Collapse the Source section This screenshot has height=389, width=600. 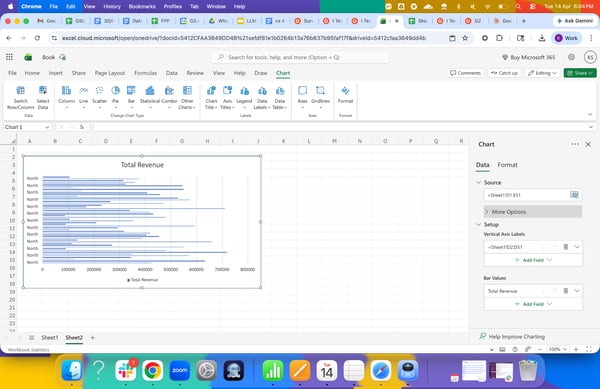coord(479,182)
